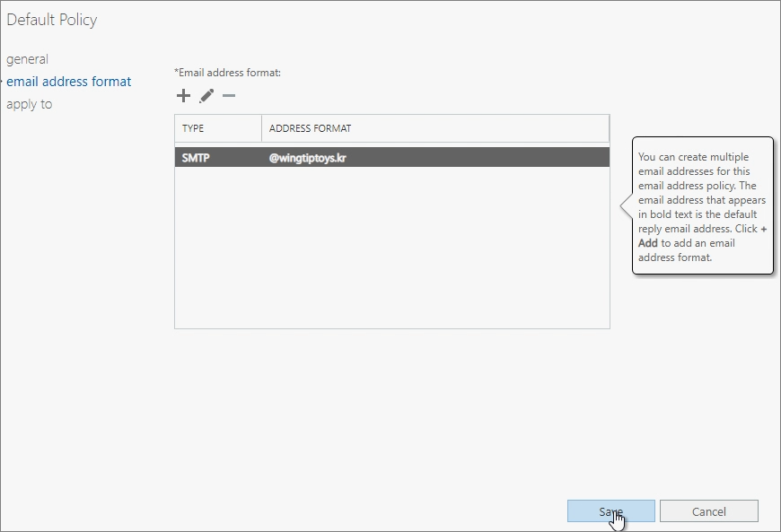781x532 pixels.
Task: Remove the selected address format
Action: 229,96
